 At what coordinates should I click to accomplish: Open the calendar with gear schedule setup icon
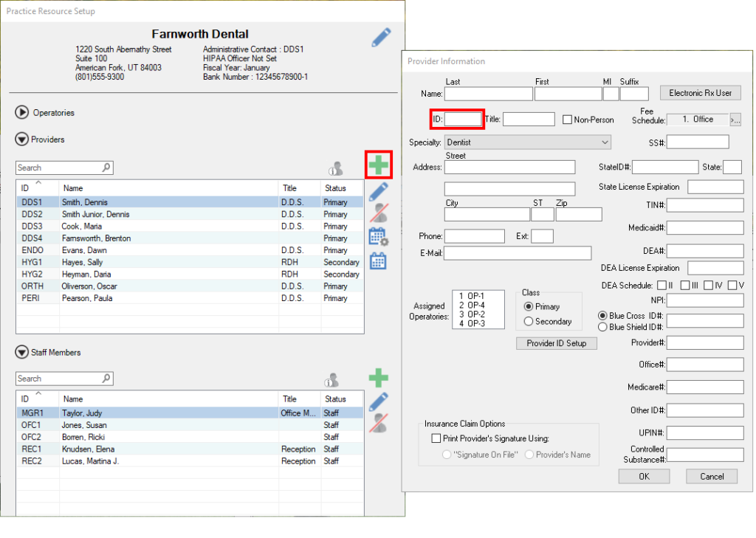click(378, 237)
